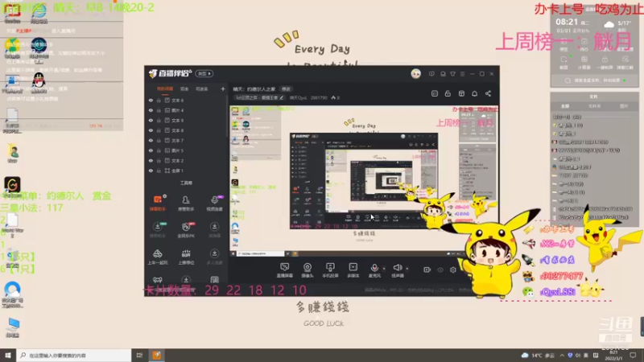
Task: Click the share icon below title bar
Action: pyautogui.click(x=488, y=93)
